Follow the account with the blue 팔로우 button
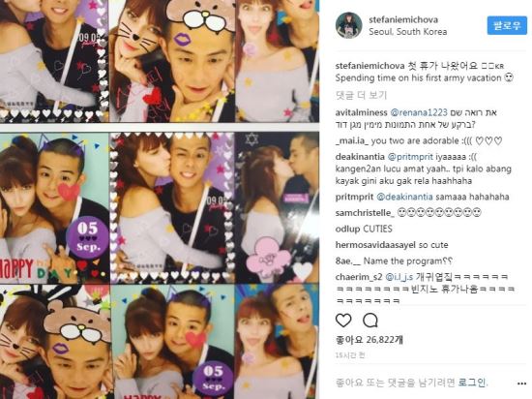The width and height of the screenshot is (532, 399). point(507,25)
